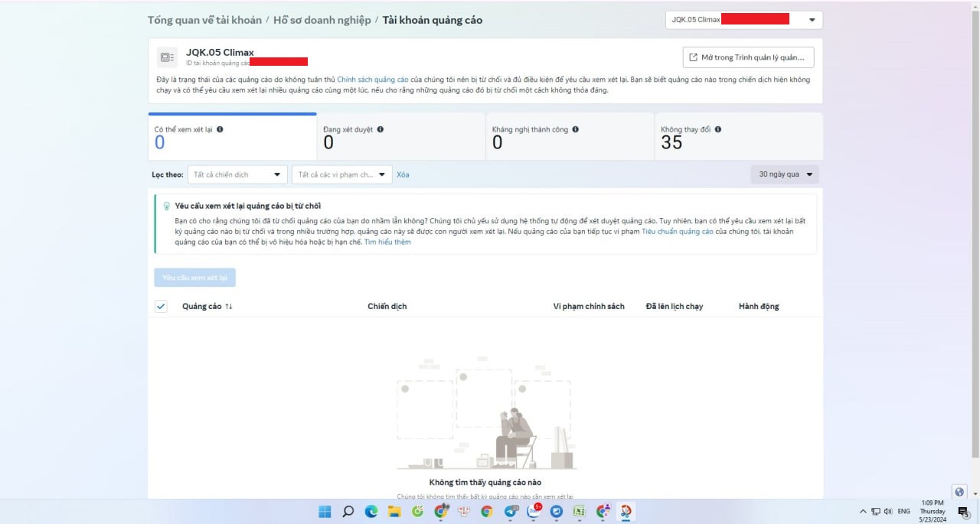This screenshot has width=980, height=524.
Task: Open the 'Tiêu chuẩn quảng cáo' link
Action: [678, 231]
